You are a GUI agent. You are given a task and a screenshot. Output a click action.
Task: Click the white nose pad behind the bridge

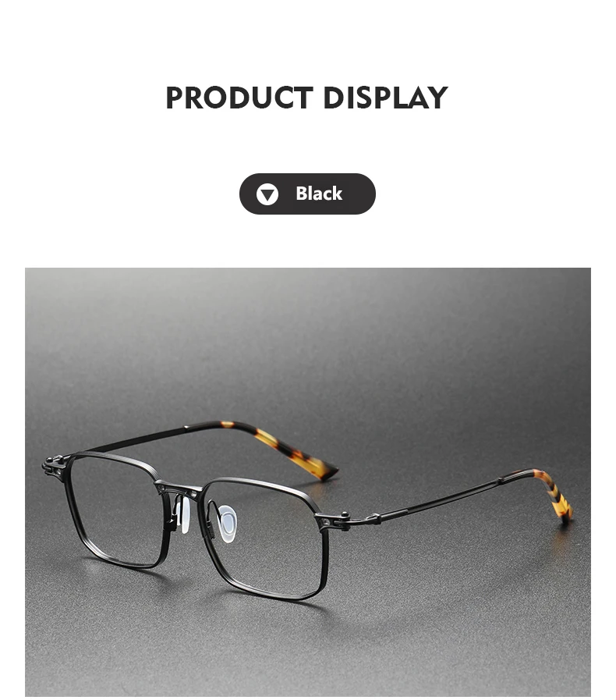click(183, 514)
